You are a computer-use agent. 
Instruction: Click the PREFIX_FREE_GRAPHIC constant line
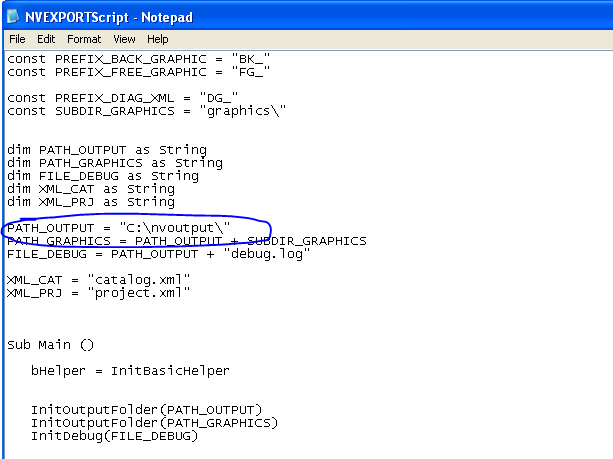pos(138,72)
